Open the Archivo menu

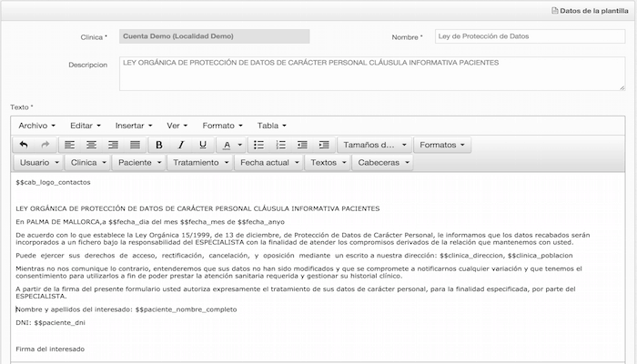click(36, 126)
